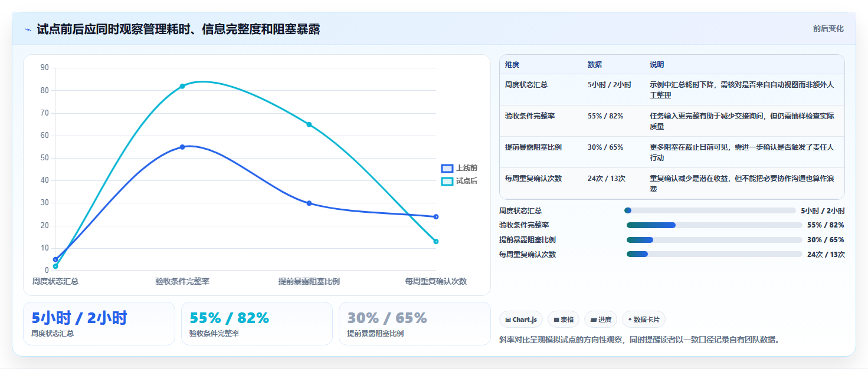Image resolution: width=868 pixels, height=369 pixels.
Task: Click the 上线前 point at 周度状态汇总 (5)
Action: coord(55,259)
